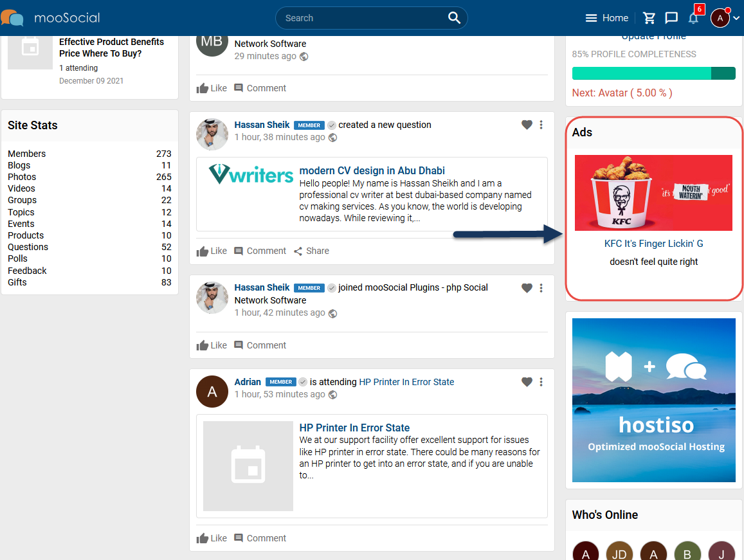Click MEMBER badge next to Adrian
Image resolution: width=744 pixels, height=560 pixels.
[x=281, y=382]
